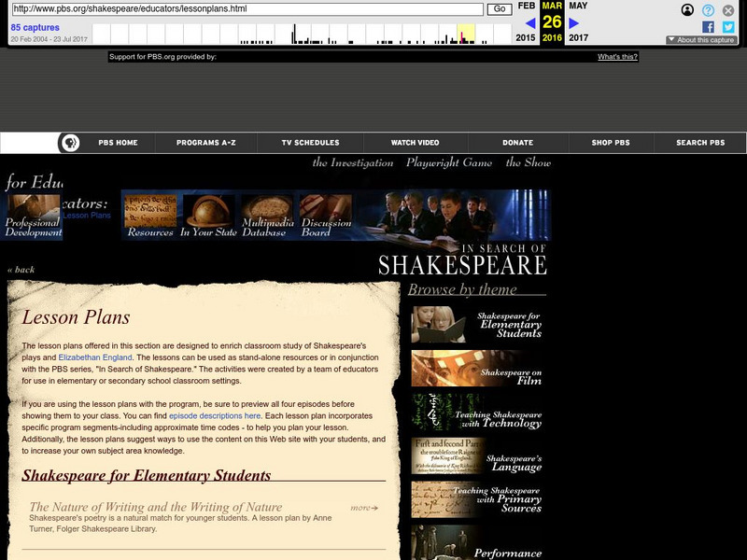Open TV SCHEDULES in navigation bar

[310, 143]
